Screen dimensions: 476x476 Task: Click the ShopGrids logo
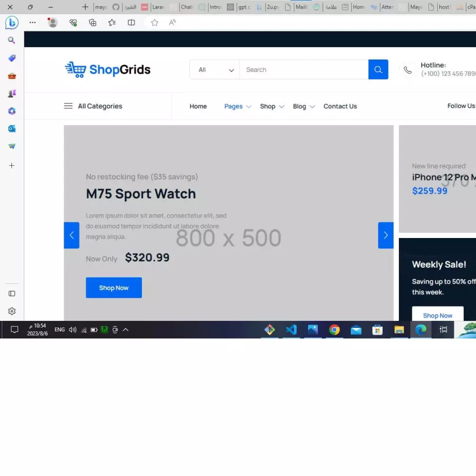108,69
